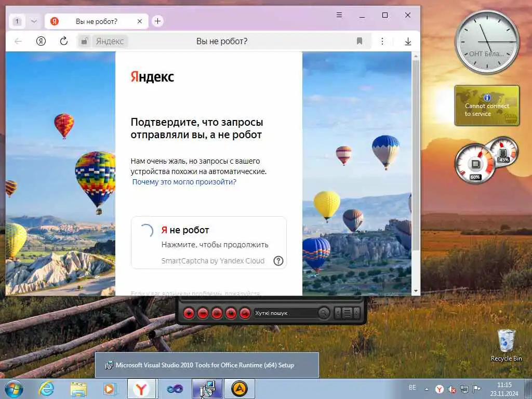Image resolution: width=532 pixels, height=399 pixels.
Task: Switch to the AIMP player taskbar button
Action: 239,389
